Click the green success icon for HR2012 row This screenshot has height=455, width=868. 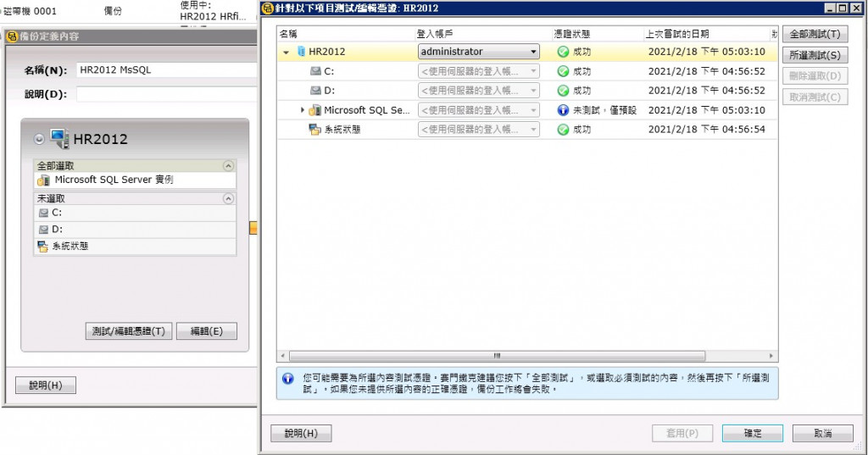(563, 52)
